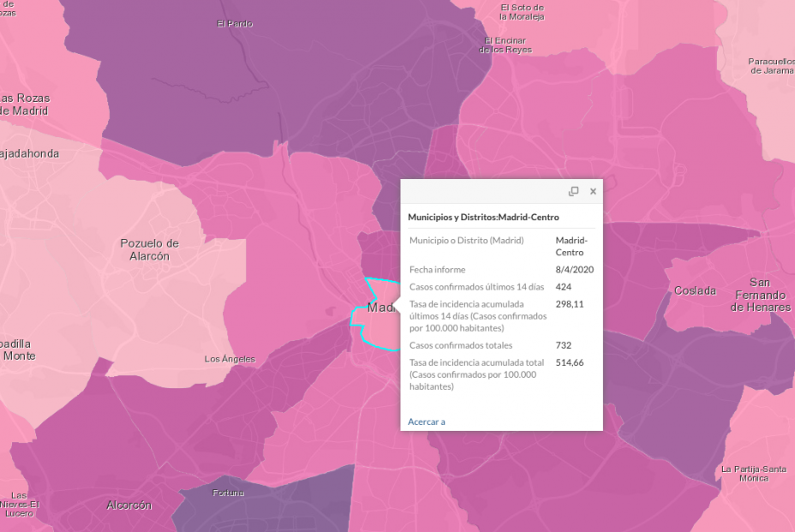Click the Coslada municipality on the map

(694, 291)
